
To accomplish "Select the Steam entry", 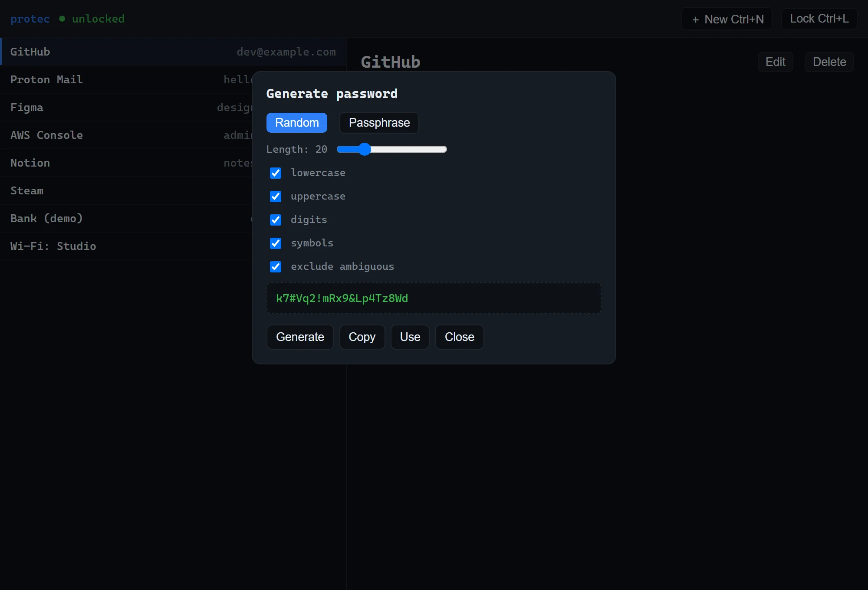I will point(126,191).
